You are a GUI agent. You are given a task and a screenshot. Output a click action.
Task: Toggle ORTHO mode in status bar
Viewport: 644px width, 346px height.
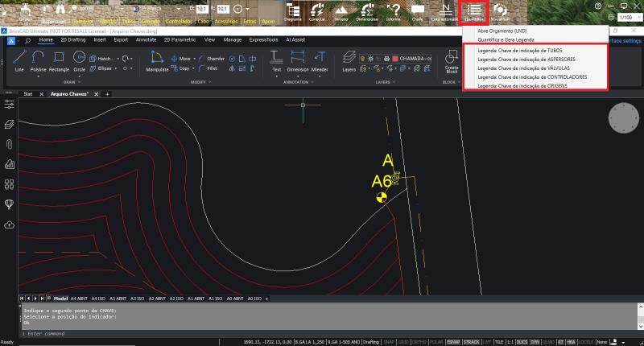pyautogui.click(x=419, y=342)
